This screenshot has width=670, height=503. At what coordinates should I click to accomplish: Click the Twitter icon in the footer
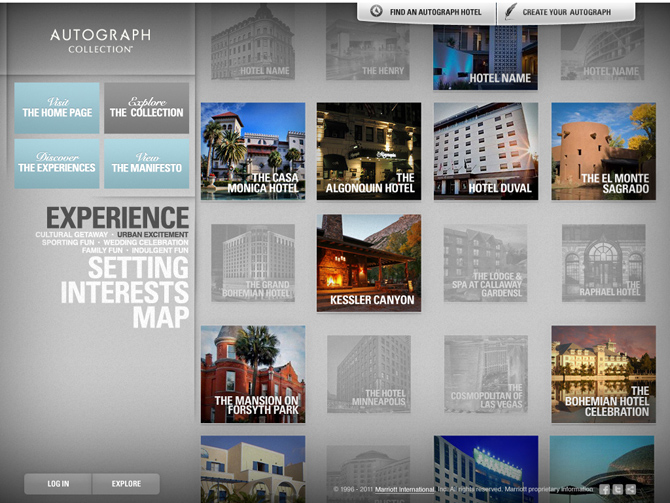click(618, 489)
